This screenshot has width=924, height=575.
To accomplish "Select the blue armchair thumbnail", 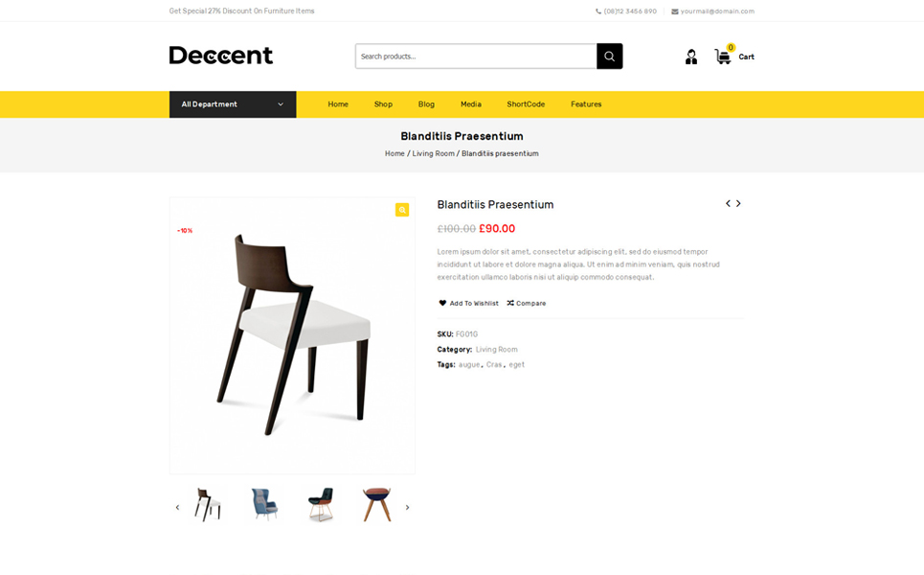I will click(x=264, y=504).
